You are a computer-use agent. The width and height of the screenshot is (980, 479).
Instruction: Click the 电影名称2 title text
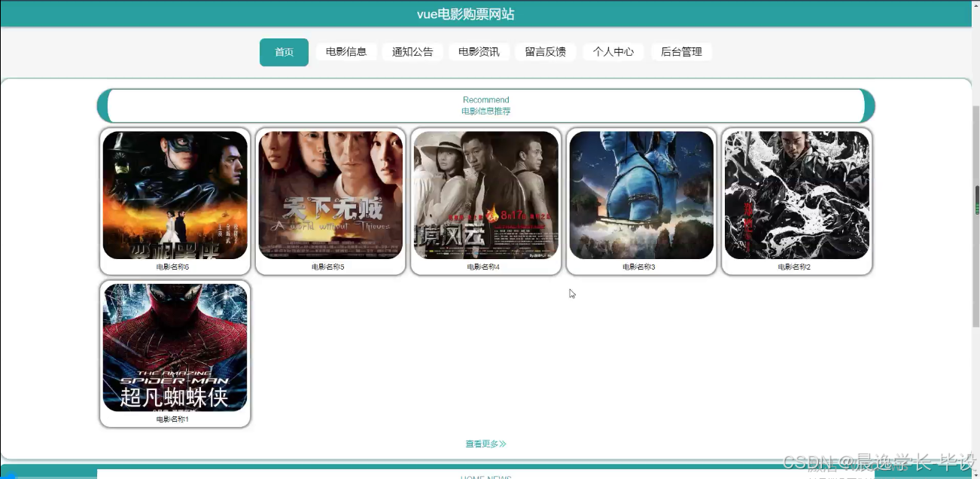tap(794, 267)
